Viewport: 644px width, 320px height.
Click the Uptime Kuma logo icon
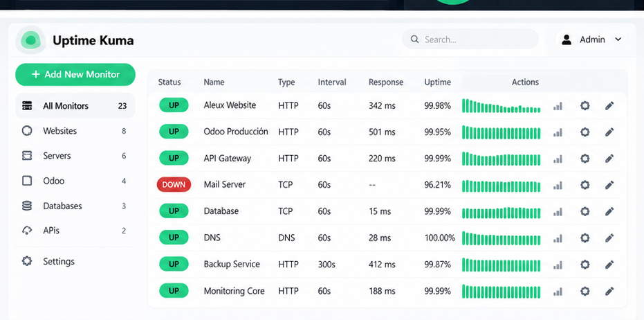[31, 40]
